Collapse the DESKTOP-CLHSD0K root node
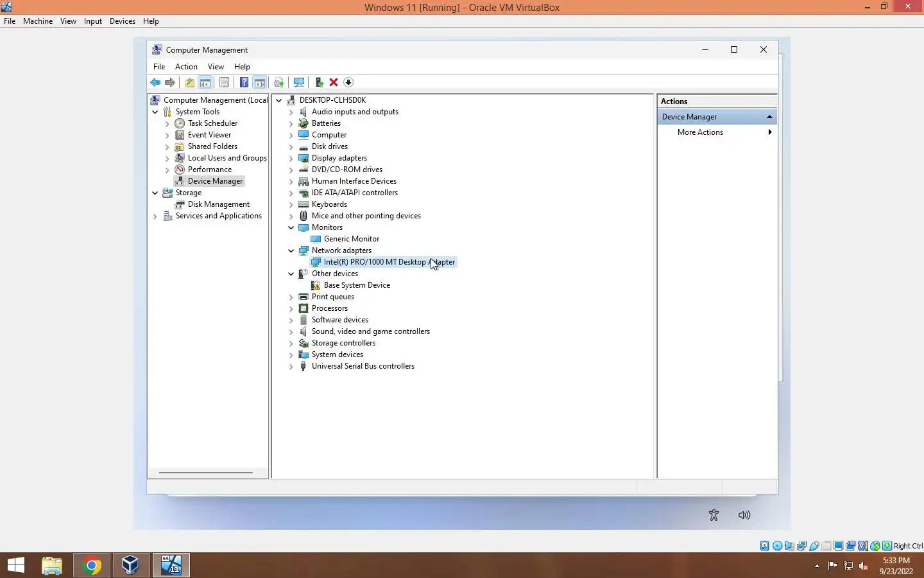 279,100
